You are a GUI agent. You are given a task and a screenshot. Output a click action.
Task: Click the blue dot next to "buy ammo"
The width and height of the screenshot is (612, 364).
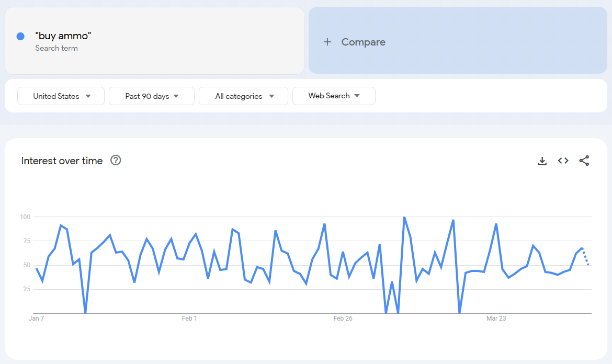21,36
